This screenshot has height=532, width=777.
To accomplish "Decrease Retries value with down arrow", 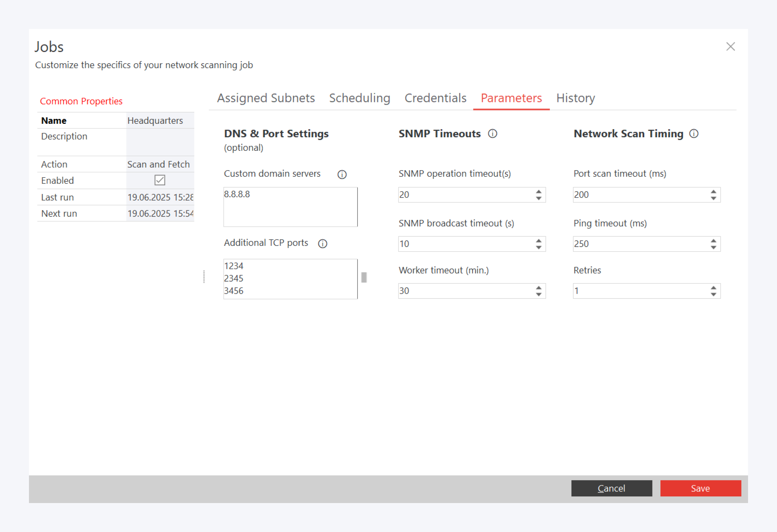I will coord(713,295).
